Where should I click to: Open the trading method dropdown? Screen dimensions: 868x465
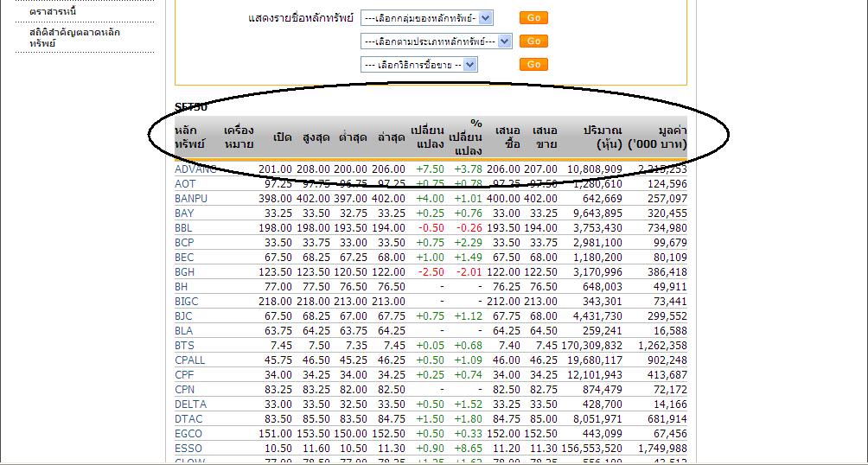[x=419, y=66]
